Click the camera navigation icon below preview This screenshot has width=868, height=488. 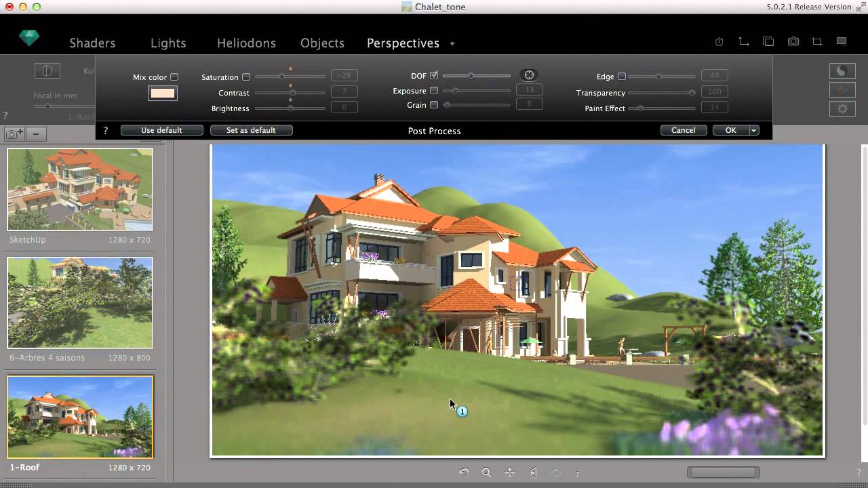(533, 472)
